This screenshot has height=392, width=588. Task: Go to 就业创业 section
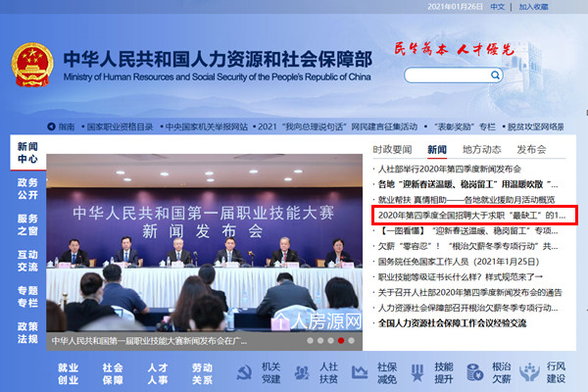69,373
